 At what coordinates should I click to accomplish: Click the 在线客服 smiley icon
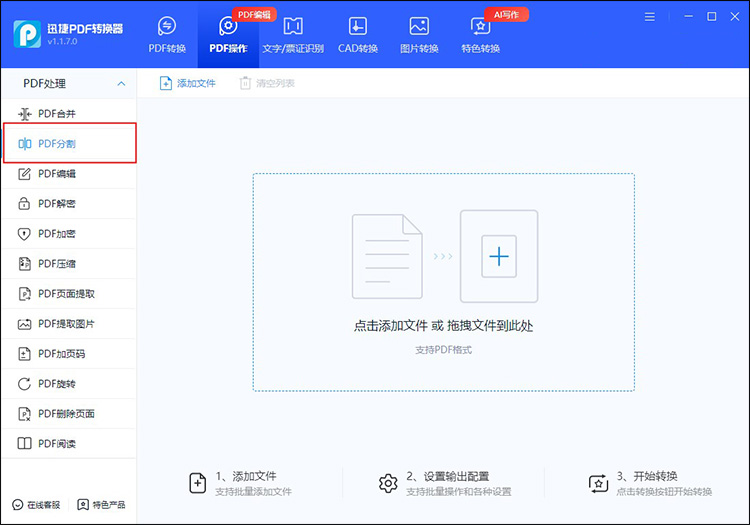[18, 505]
